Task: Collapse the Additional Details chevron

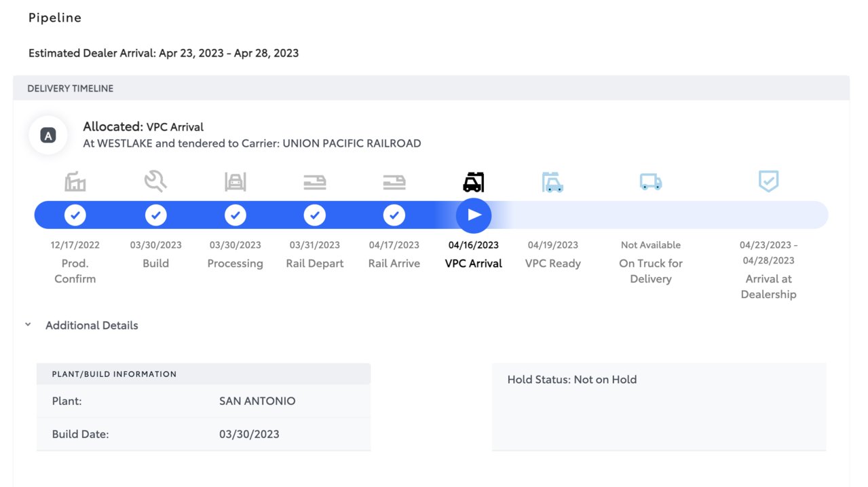Action: [28, 325]
